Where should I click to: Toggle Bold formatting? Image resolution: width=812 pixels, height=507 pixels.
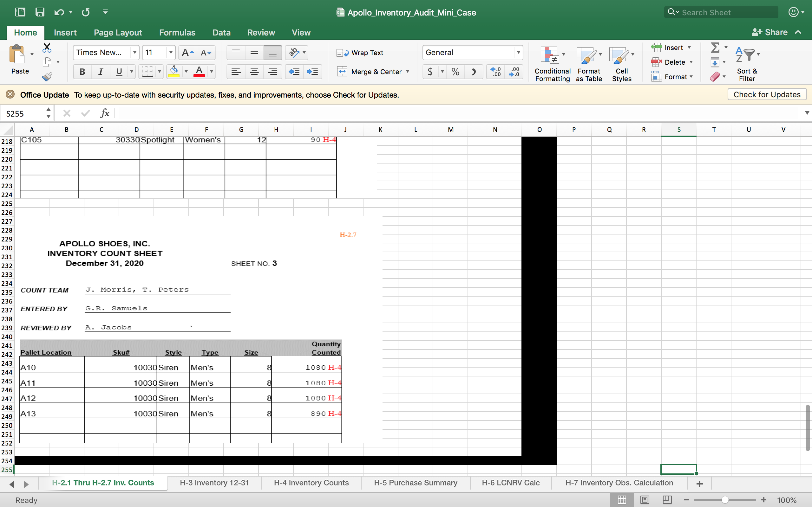82,71
